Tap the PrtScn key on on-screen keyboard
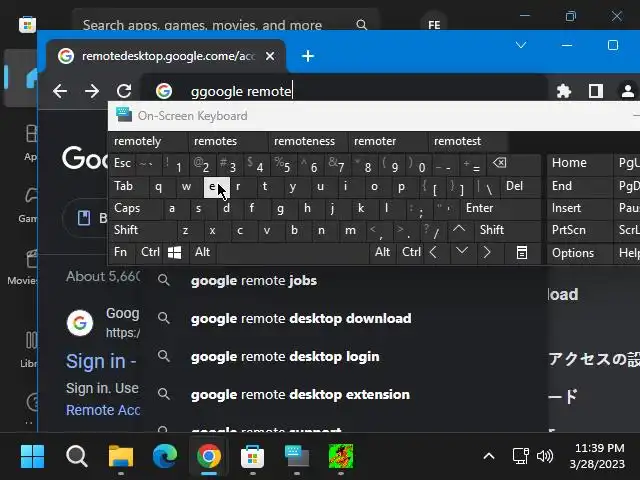 580,230
